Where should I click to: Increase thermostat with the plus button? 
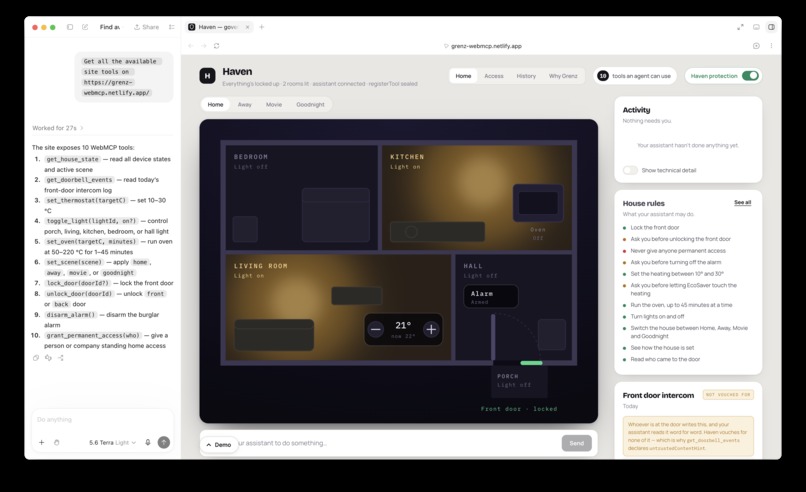coord(431,330)
